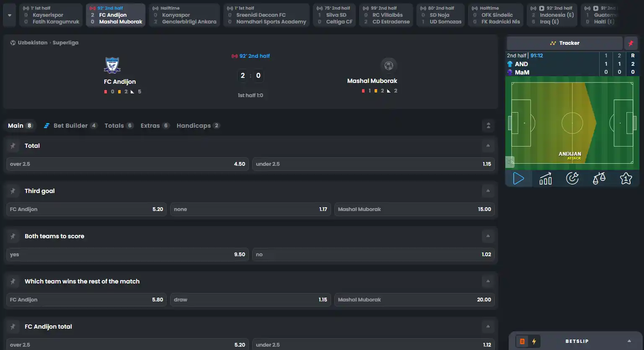Collapse the Which team wins the rest section
The height and width of the screenshot is (350, 644).
[x=488, y=281]
